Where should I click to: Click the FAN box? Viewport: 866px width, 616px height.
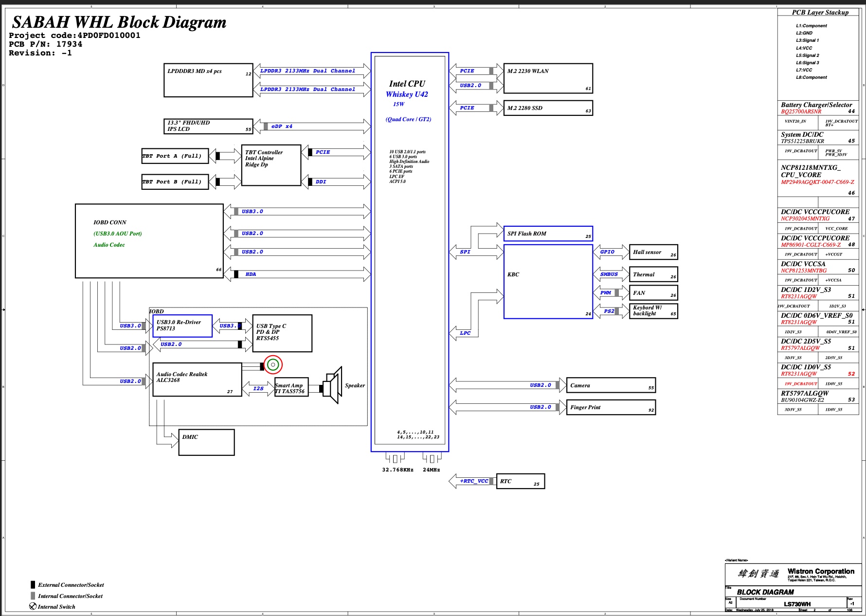pos(653,293)
